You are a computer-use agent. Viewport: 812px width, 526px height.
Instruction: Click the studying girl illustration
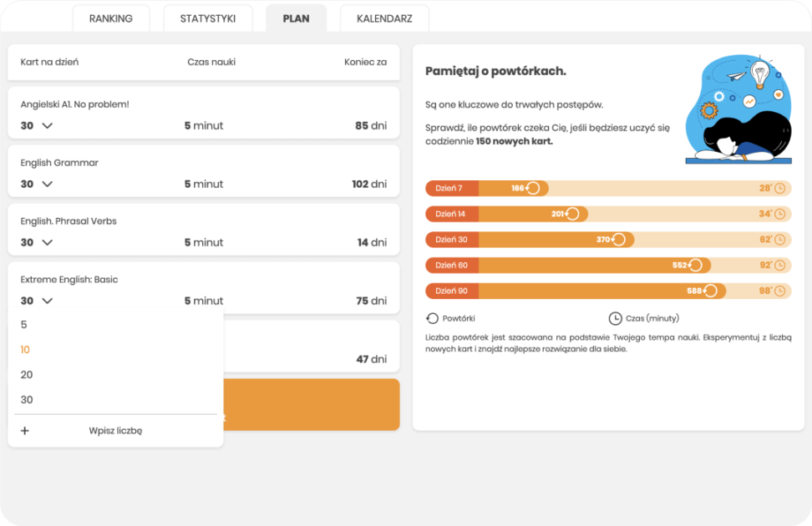coord(738,109)
